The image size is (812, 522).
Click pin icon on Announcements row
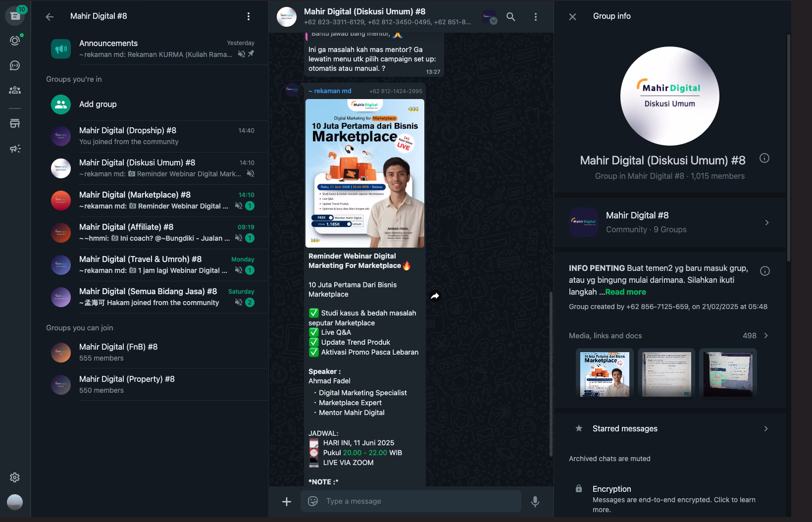pyautogui.click(x=251, y=53)
